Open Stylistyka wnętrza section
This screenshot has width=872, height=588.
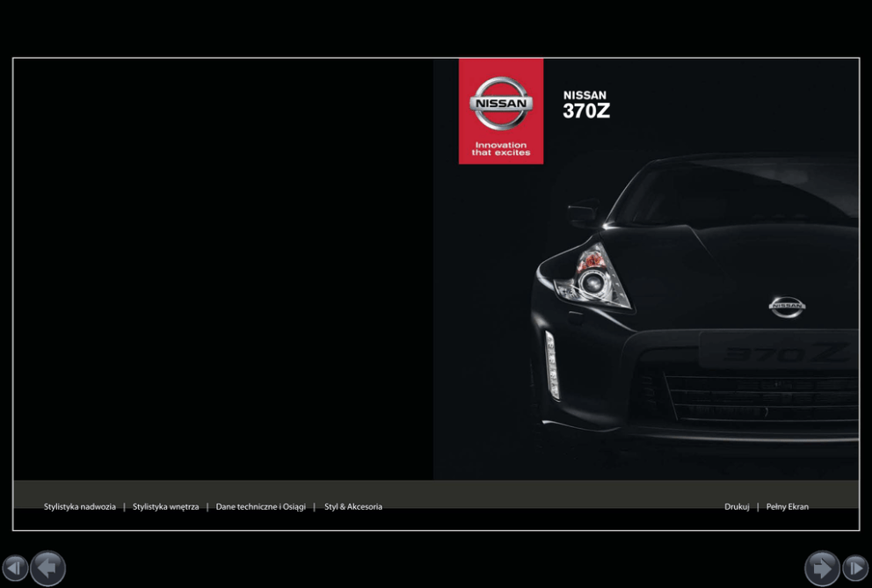click(165, 507)
